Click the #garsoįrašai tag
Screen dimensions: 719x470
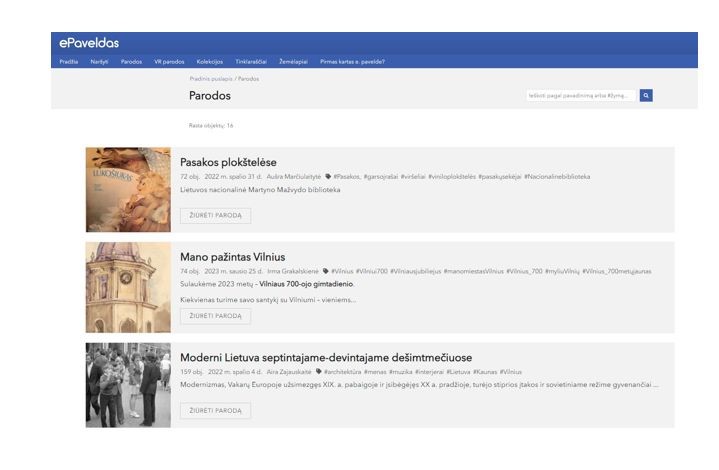pyautogui.click(x=381, y=177)
